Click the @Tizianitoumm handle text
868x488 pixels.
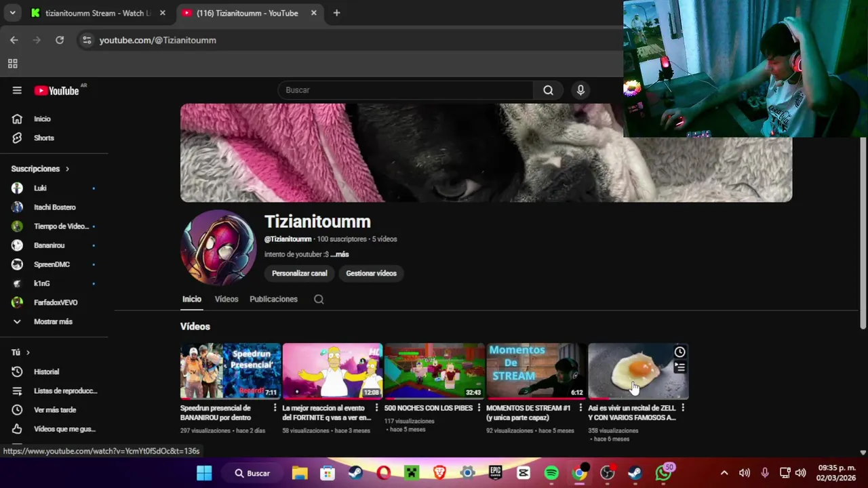pyautogui.click(x=288, y=239)
